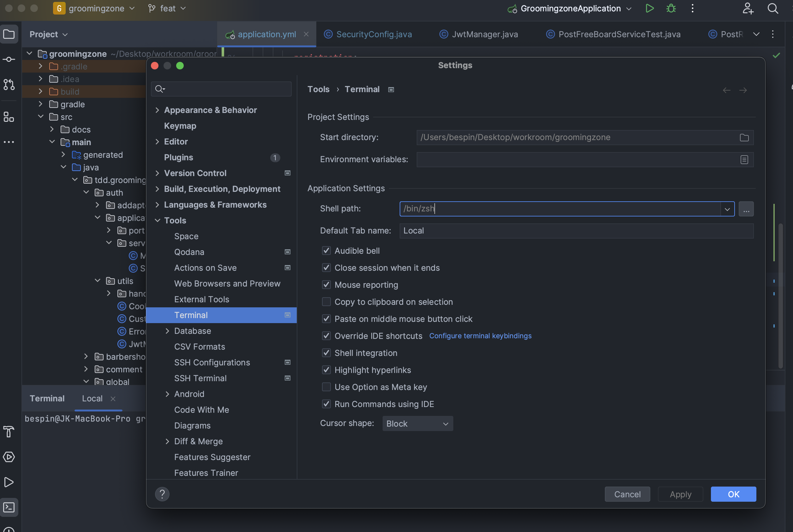The image size is (793, 532).
Task: Disable the Audible bell checkbox
Action: (x=326, y=251)
